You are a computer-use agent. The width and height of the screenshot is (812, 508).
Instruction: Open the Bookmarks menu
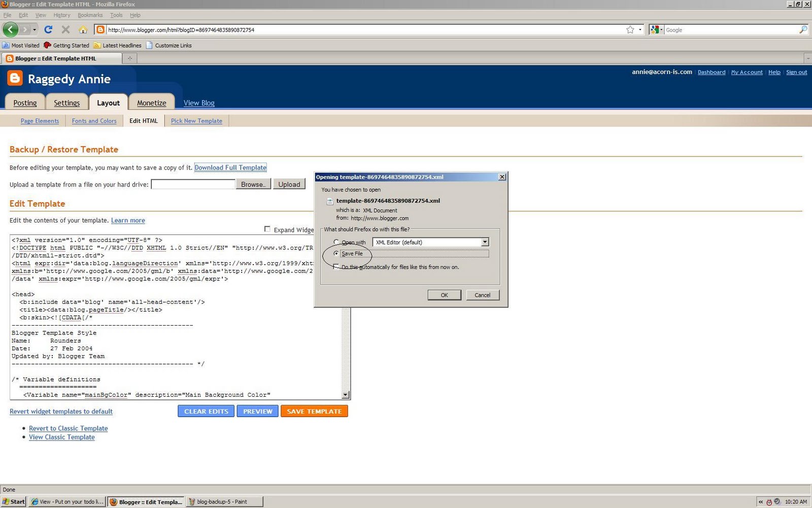[x=90, y=15]
